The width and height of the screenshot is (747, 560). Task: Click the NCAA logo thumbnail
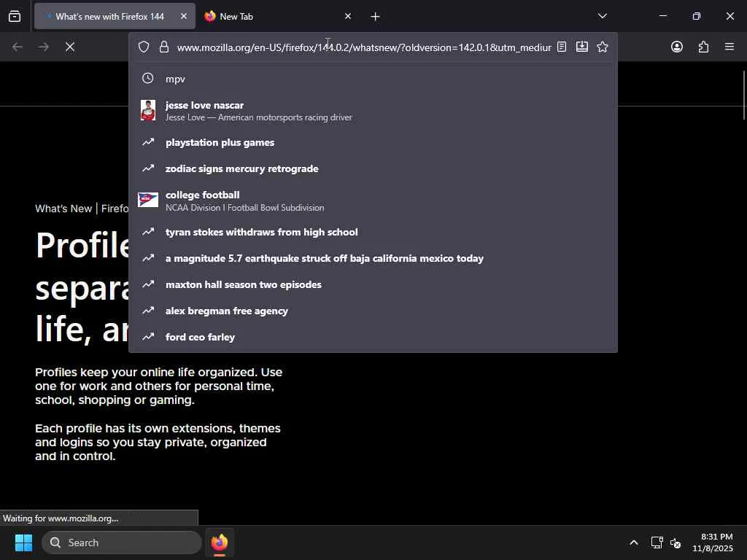(148, 200)
